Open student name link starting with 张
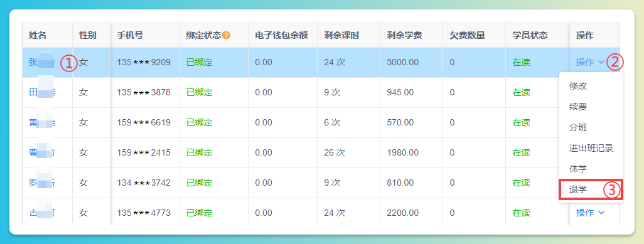 [x=42, y=63]
